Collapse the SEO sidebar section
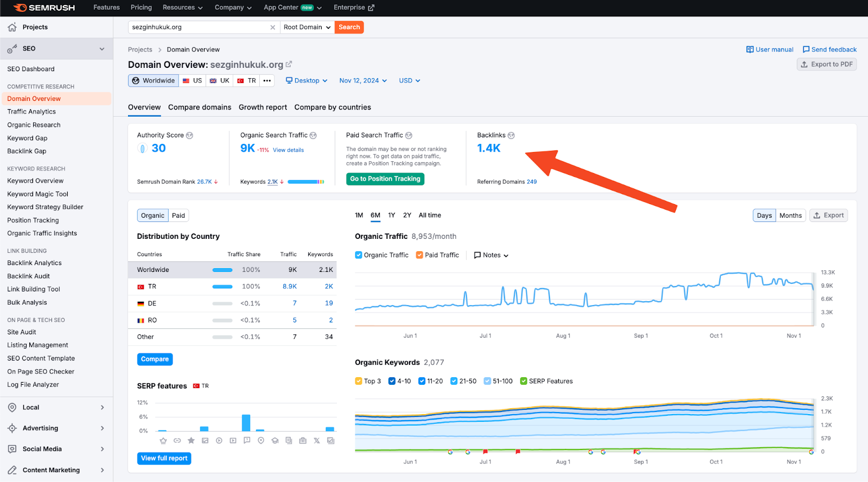The image size is (868, 482). pos(102,49)
